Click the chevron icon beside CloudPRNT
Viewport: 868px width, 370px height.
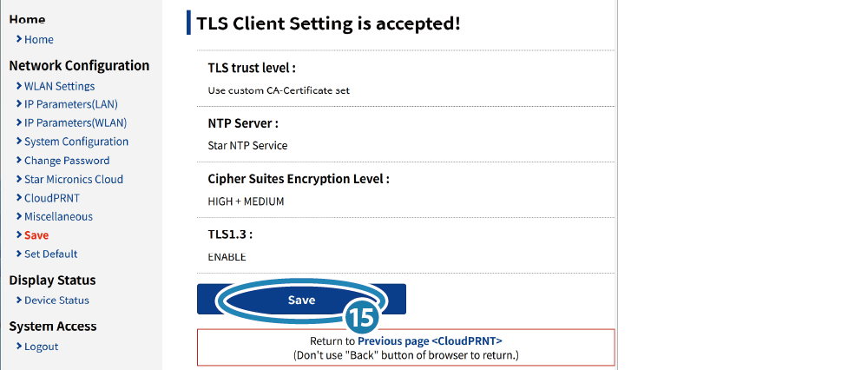click(x=19, y=198)
